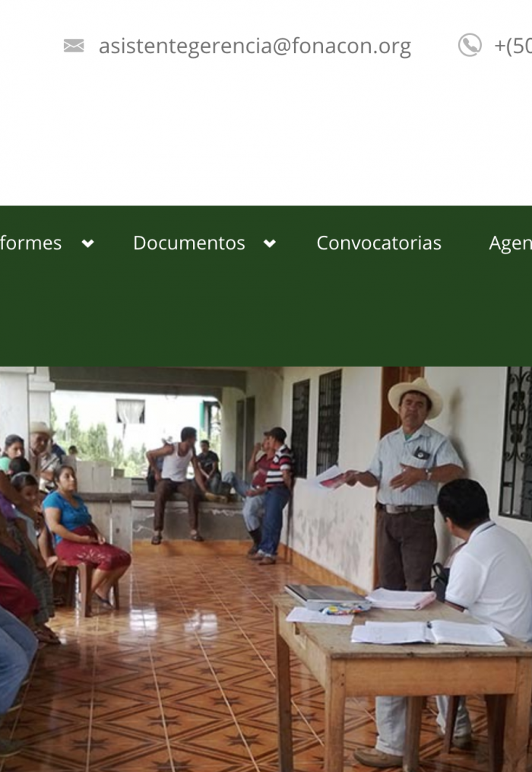Go to the Convocatorias page
The width and height of the screenshot is (532, 772).
[x=379, y=243]
